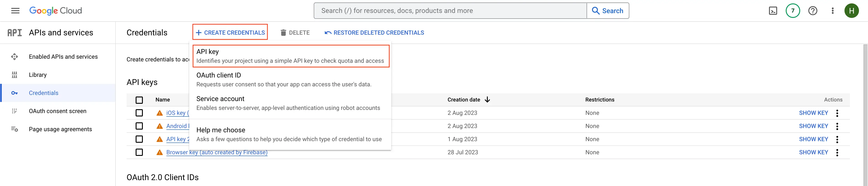The height and width of the screenshot is (186, 868).
Task: Click warning icon on Browser key row
Action: pos(160,152)
